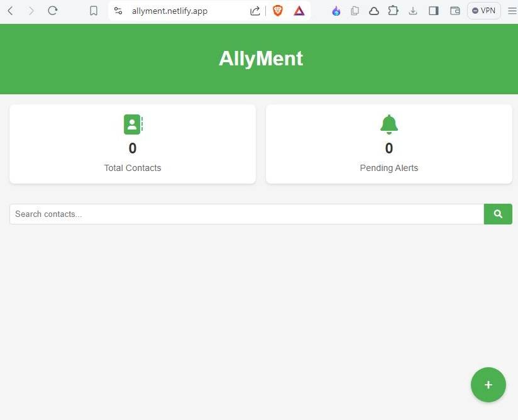Open the Leo AI assistant icon
This screenshot has width=518, height=420.
[336, 11]
